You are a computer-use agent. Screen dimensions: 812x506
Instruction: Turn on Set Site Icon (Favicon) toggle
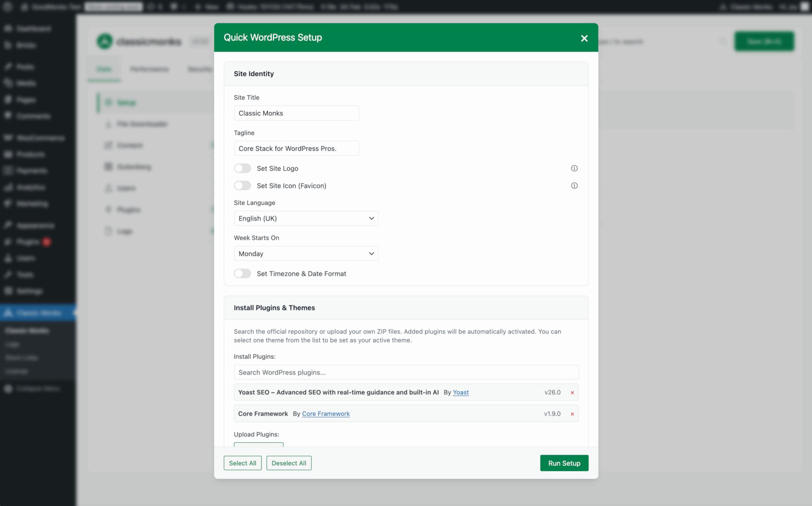tap(242, 186)
